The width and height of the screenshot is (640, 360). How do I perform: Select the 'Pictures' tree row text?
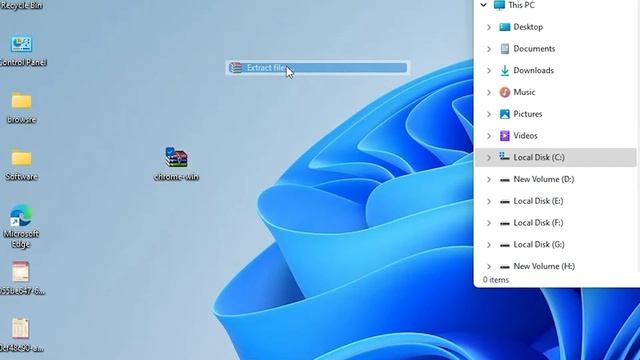pos(528,114)
